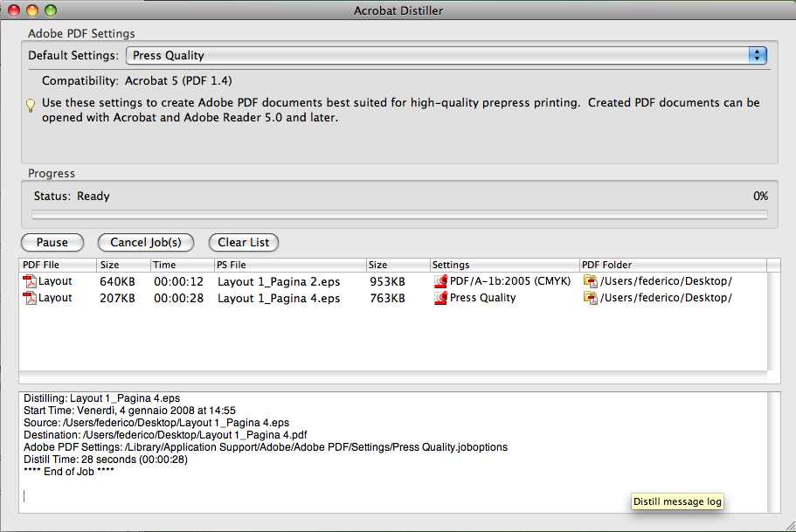Click the 0% progress value

(760, 196)
